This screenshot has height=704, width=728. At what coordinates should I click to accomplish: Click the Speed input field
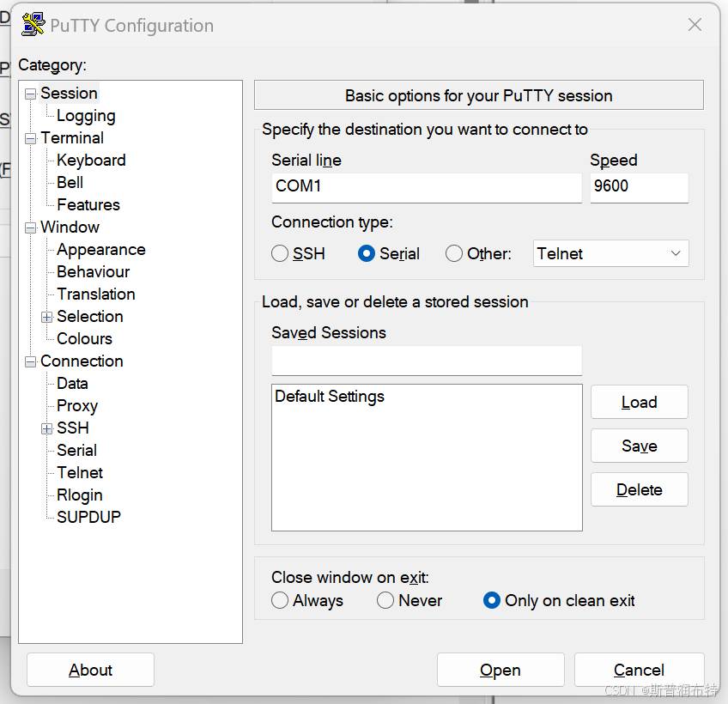click(639, 188)
